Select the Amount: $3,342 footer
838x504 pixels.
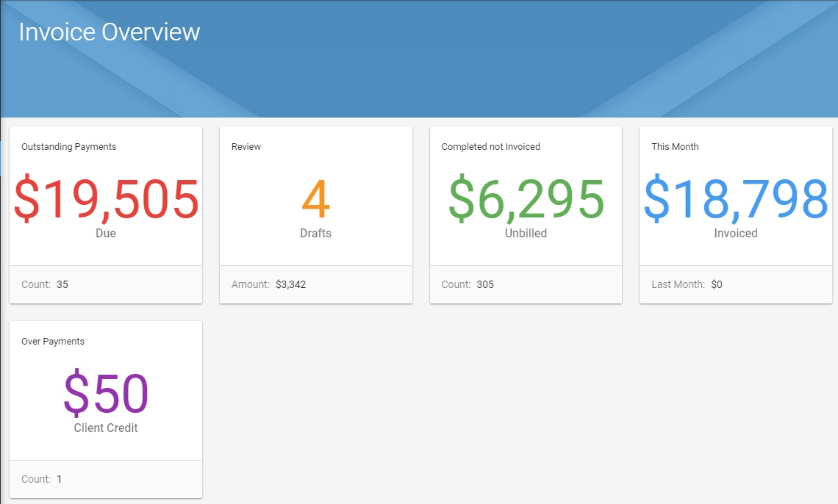point(316,284)
